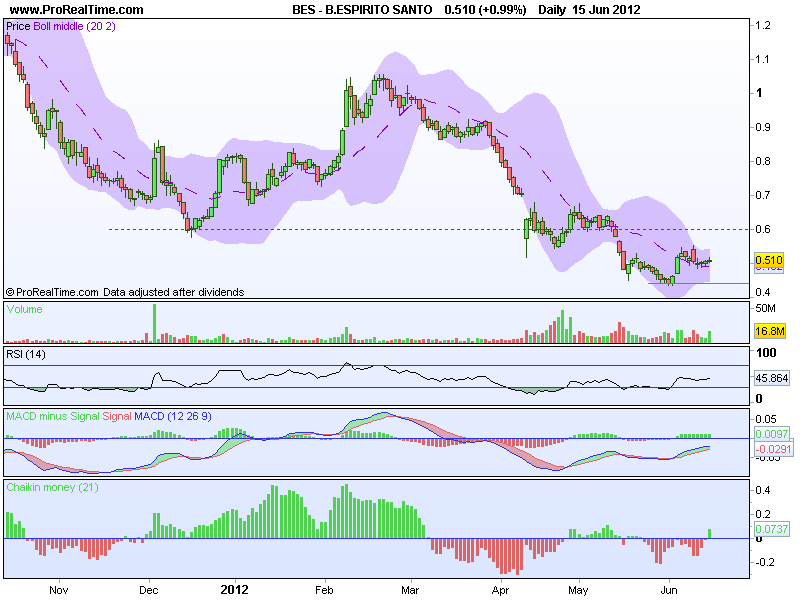Click the 0.05 MACD axis label
This screenshot has width=800, height=600.
tap(766, 419)
